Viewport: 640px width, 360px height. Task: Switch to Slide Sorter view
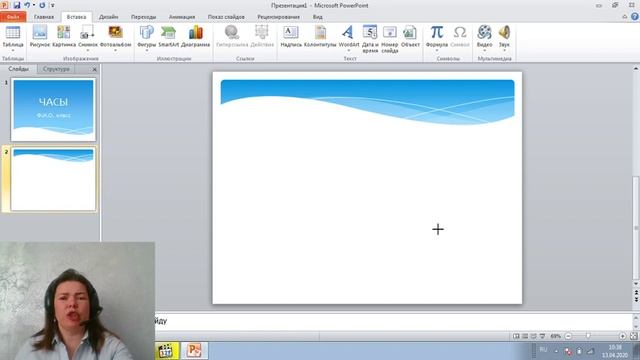point(525,336)
